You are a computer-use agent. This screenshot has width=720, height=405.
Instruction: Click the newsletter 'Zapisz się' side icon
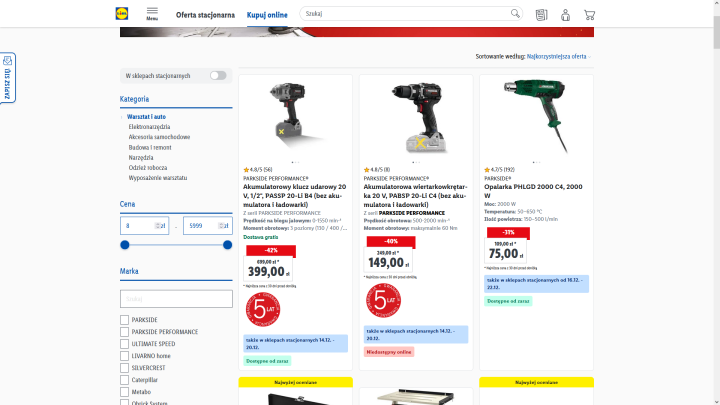coord(7,78)
